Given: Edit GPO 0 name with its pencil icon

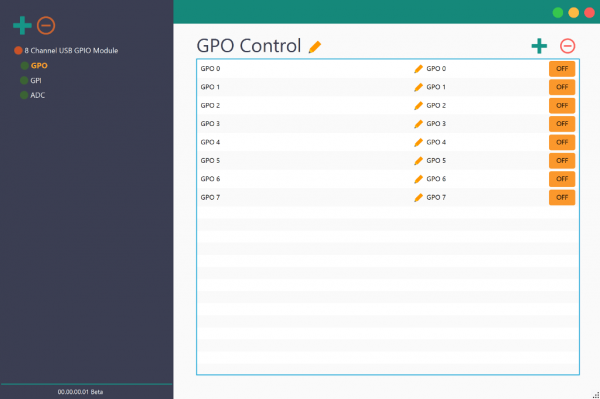Looking at the screenshot, I should tap(418, 69).
